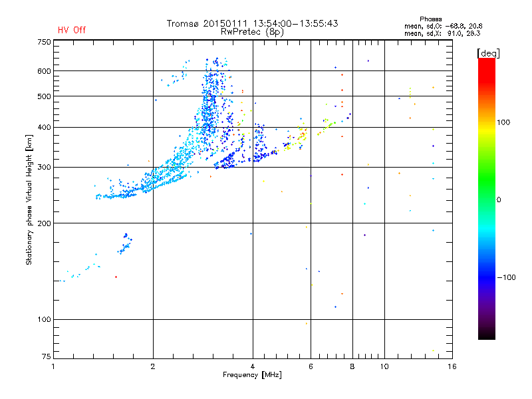Click the isolated red data point near 140 km
532x399 pixels.
pyautogui.click(x=116, y=277)
